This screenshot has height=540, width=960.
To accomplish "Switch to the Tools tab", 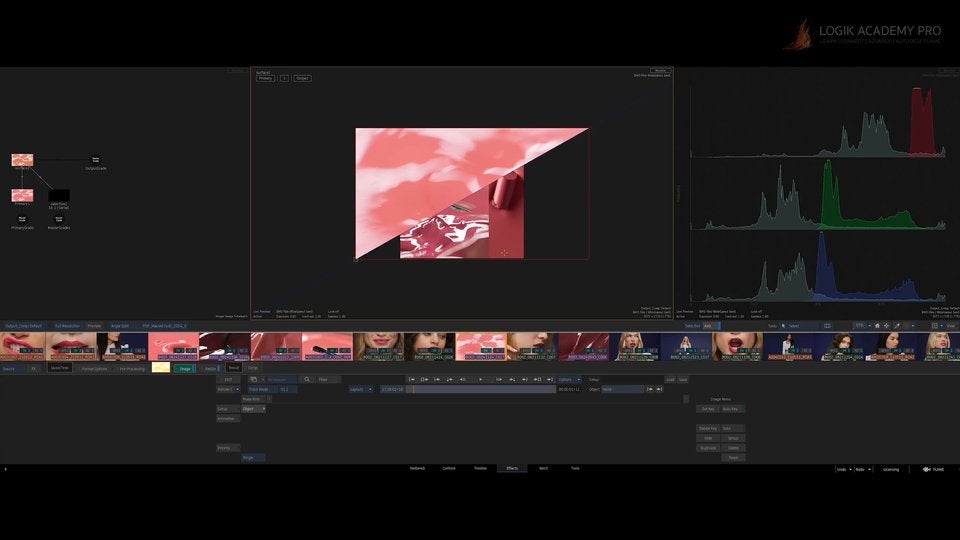I will [575, 468].
